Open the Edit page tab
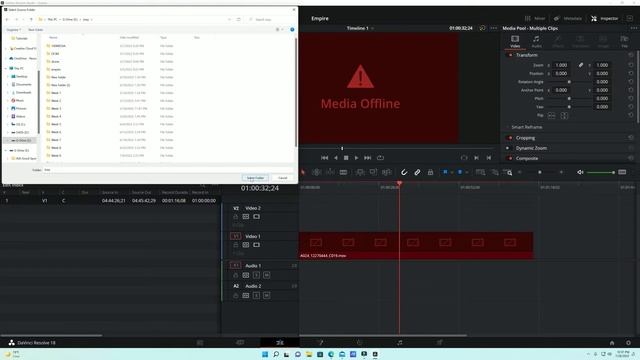The height and width of the screenshot is (360, 640). (280, 342)
